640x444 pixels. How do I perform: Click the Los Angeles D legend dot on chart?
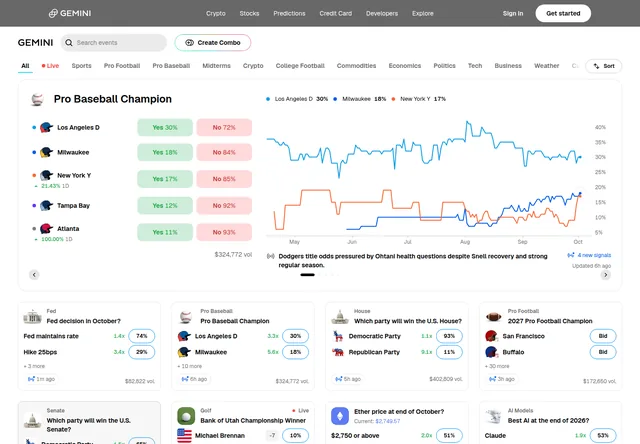click(268, 99)
